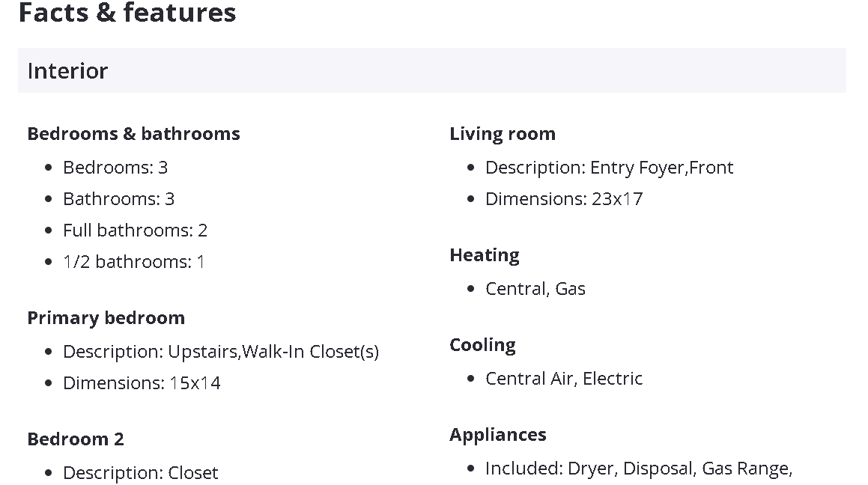Click the Dimensions: 23x17 entry
Image resolution: width=868 pixels, height=485 pixels.
(564, 199)
